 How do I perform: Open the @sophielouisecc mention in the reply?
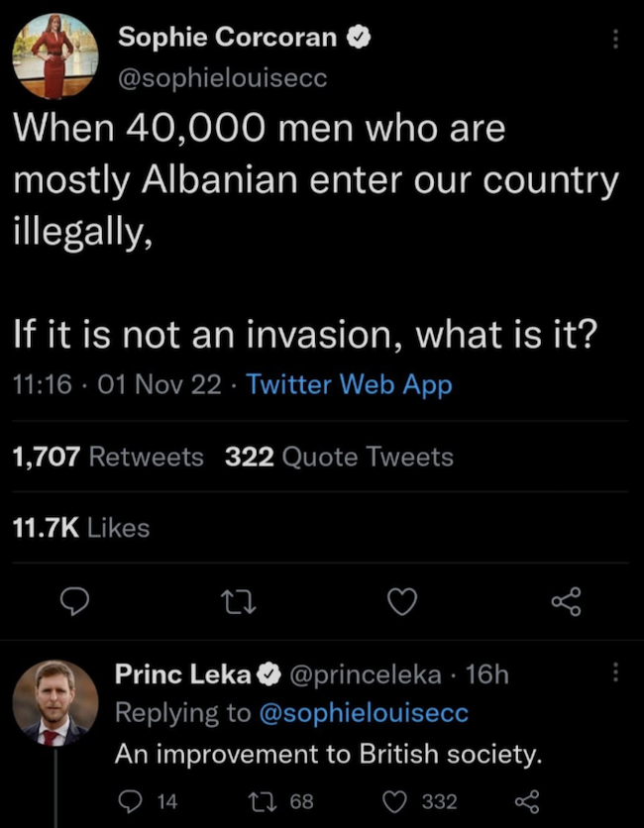click(x=363, y=712)
